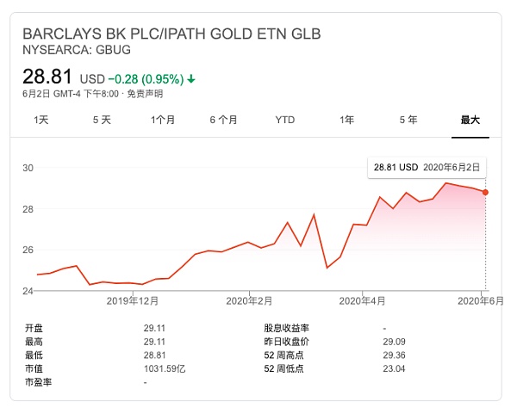Screen dimensions: 517x420
Task: Show the 5 年 price history
Action: click(408, 120)
